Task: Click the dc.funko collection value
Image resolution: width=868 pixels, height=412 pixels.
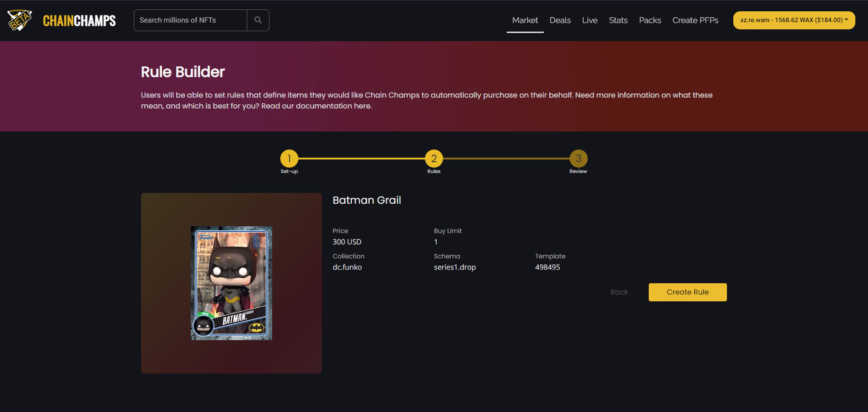Action: point(347,267)
